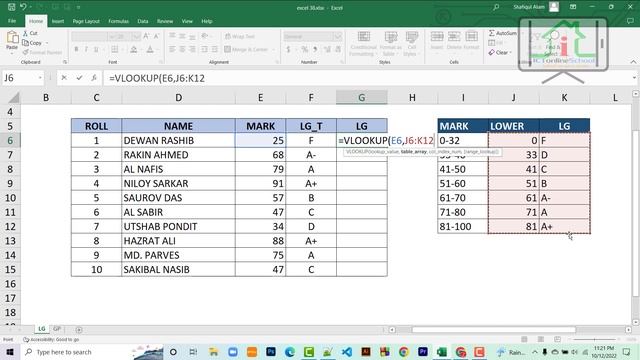The image size is (640, 360).
Task: Click the Save icon in title bar
Action: [x=11, y=7]
